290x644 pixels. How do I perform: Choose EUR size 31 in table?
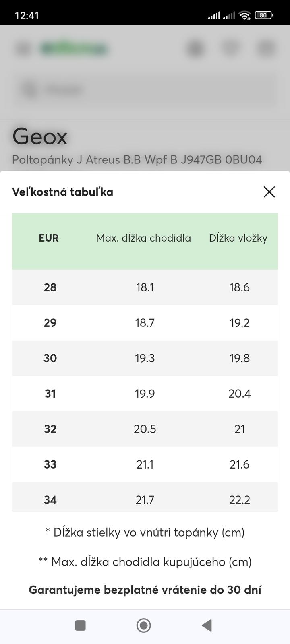click(50, 394)
